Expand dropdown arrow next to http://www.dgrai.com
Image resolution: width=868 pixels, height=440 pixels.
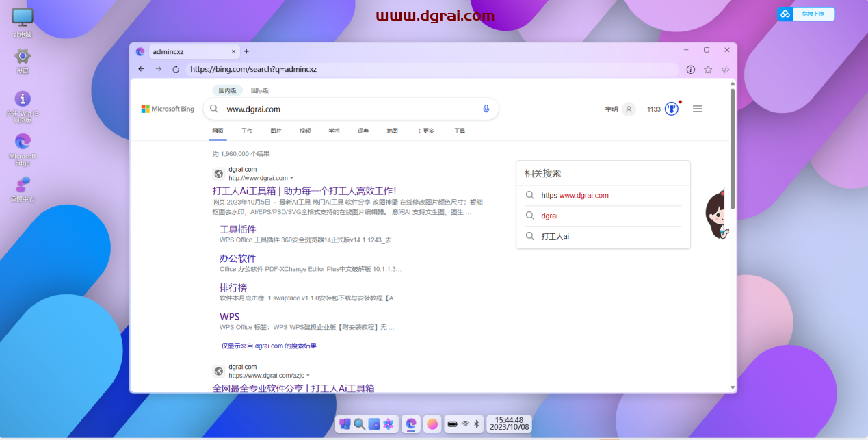[291, 178]
